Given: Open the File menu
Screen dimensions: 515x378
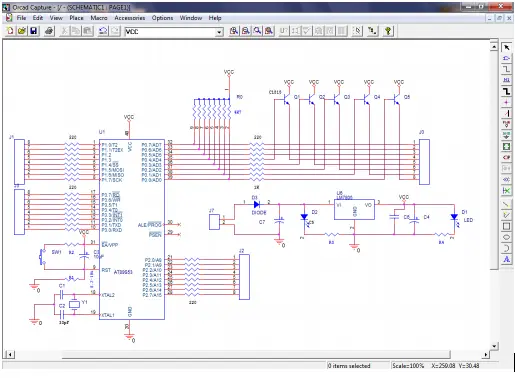Looking at the screenshot, I should coord(21,18).
